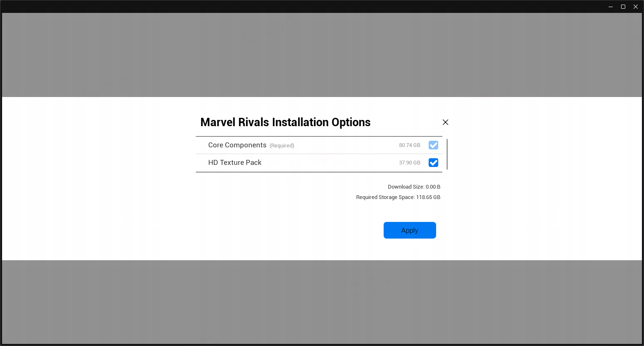Close the launcher window
The image size is (644, 346).
click(636, 7)
